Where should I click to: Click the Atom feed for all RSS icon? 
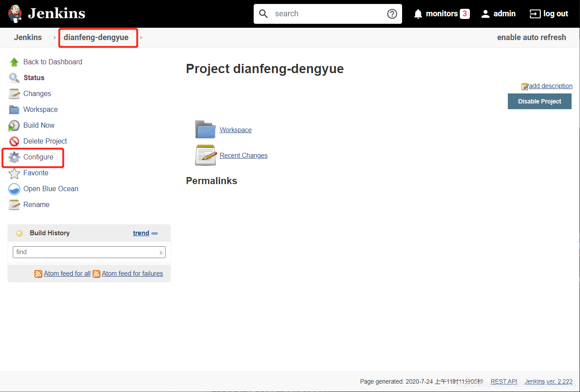(x=38, y=274)
